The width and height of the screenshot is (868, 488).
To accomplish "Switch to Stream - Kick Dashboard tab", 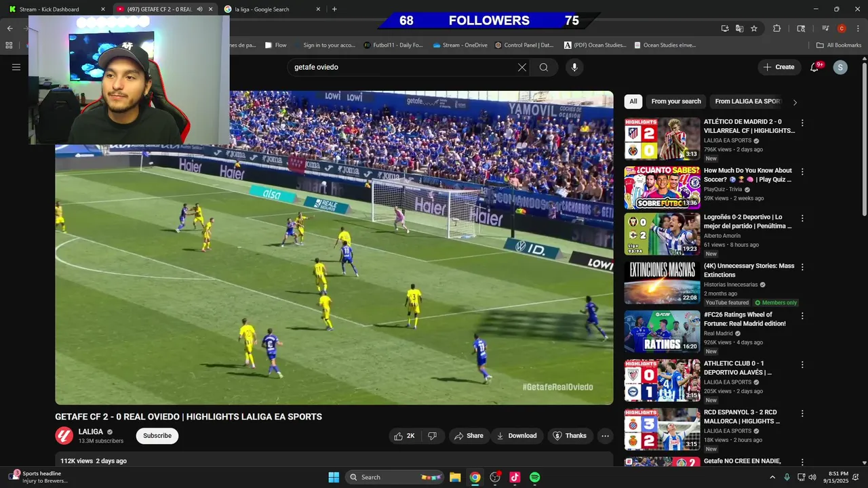I will click(x=56, y=9).
